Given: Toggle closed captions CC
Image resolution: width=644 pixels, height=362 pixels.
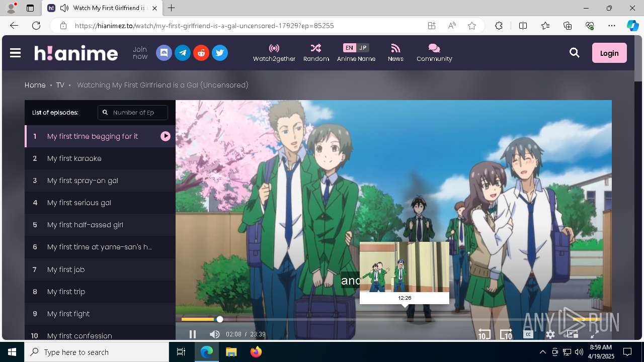Looking at the screenshot, I should (x=528, y=334).
